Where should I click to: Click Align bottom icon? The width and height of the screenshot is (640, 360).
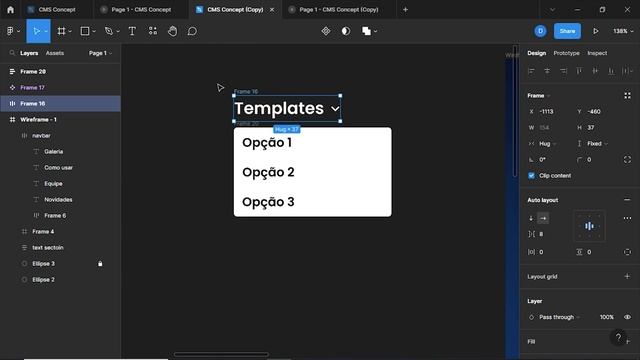611,71
